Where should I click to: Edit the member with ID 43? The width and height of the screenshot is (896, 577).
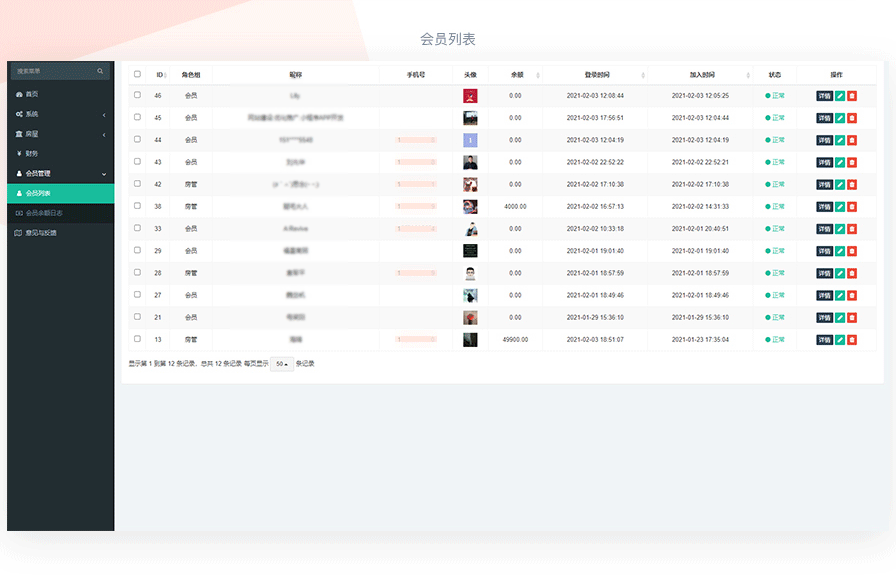[x=840, y=163]
